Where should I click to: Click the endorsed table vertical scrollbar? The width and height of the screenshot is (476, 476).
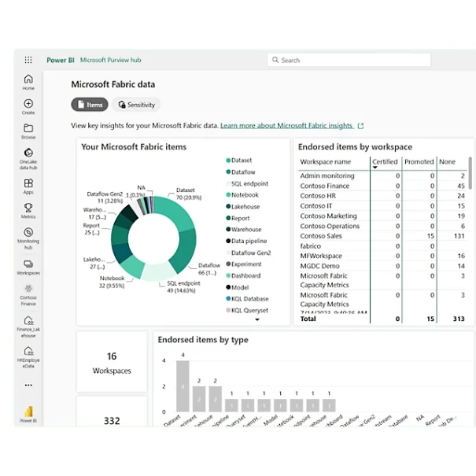click(470, 173)
